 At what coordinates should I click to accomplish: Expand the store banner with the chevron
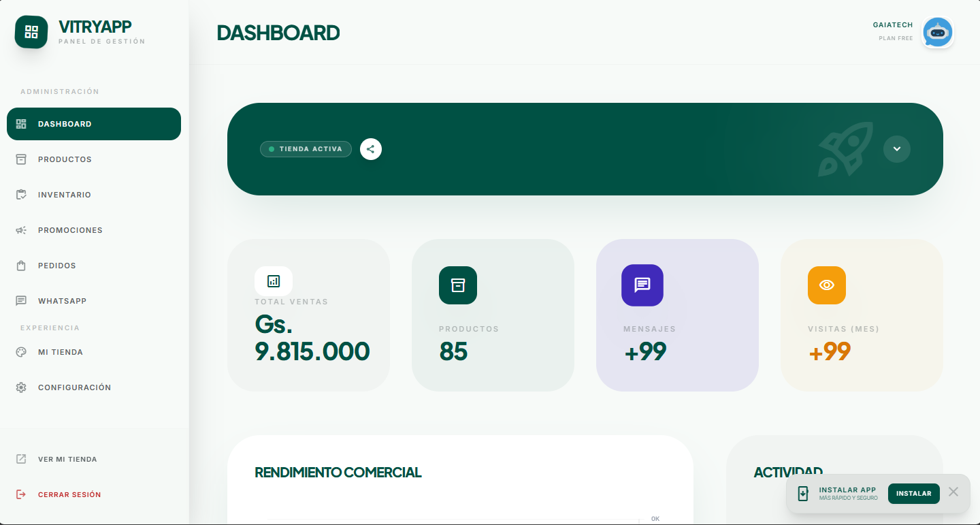[897, 149]
